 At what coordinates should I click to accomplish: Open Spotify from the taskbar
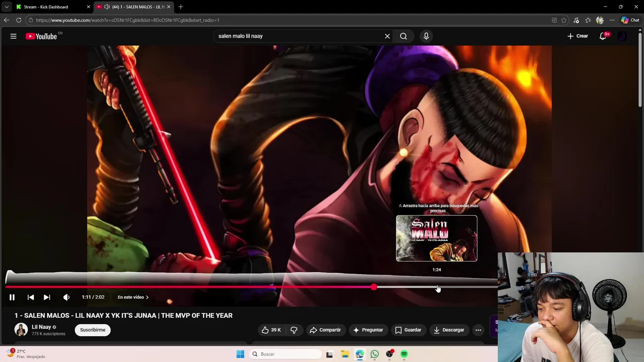click(x=404, y=354)
